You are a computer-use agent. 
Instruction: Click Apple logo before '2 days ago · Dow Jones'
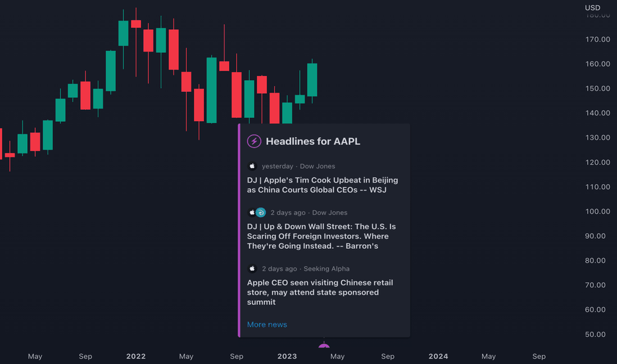pyautogui.click(x=252, y=212)
